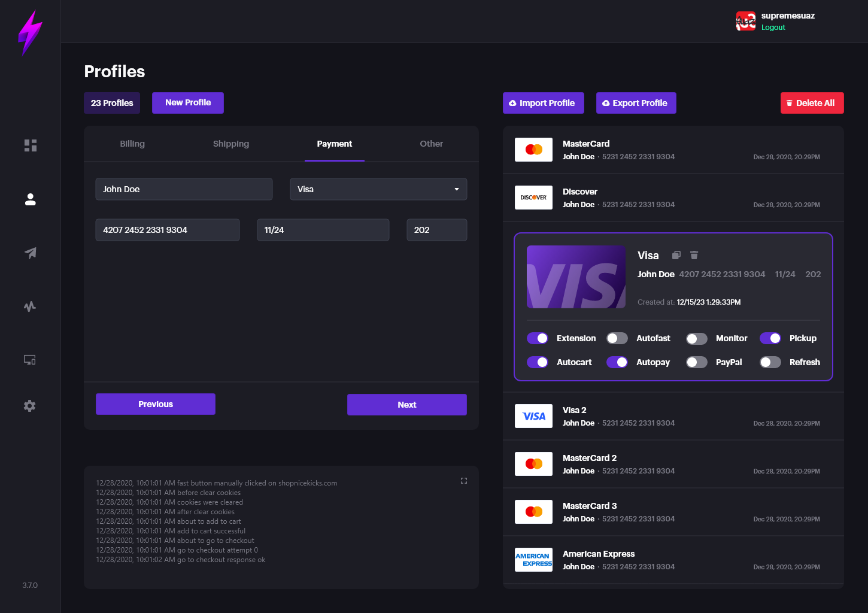Image resolution: width=868 pixels, height=613 pixels.
Task: Disable the Autopay toggle
Action: coord(617,362)
